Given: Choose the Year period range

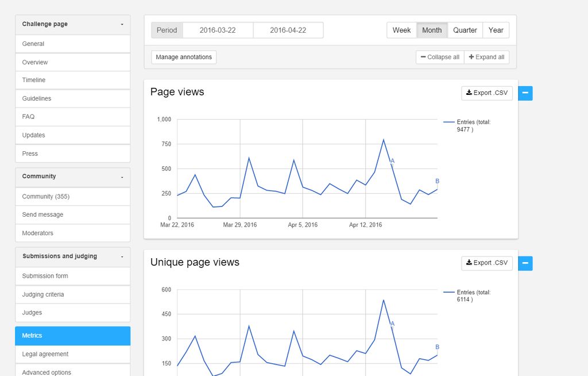Looking at the screenshot, I should coord(496,30).
